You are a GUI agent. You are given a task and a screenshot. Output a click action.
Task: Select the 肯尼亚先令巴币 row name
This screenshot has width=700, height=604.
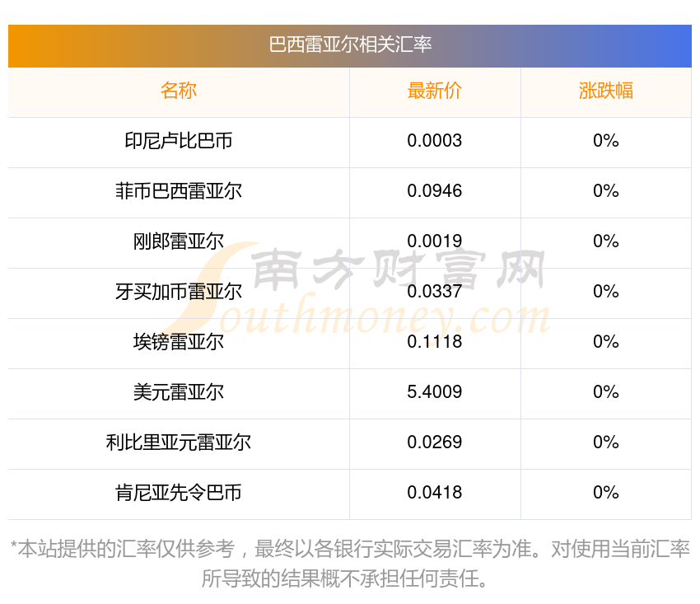point(179,493)
